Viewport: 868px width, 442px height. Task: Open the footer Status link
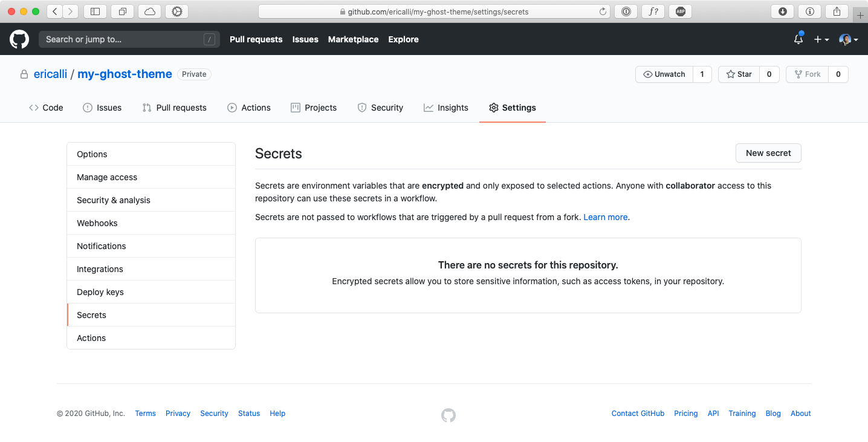(249, 414)
